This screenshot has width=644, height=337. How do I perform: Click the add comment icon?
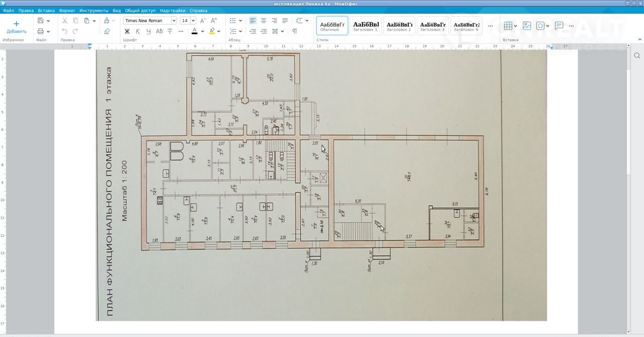click(559, 26)
